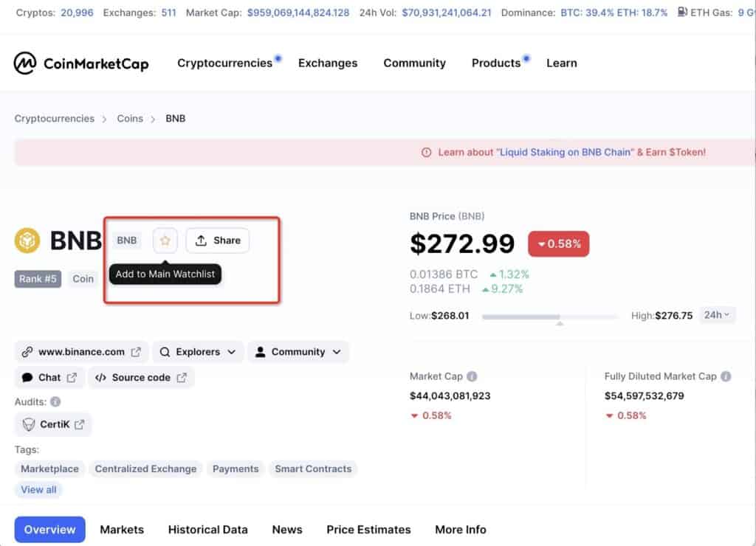Viewport: 756px width, 546px height.
Task: Click the Chat speech bubble icon
Action: pyautogui.click(x=27, y=377)
